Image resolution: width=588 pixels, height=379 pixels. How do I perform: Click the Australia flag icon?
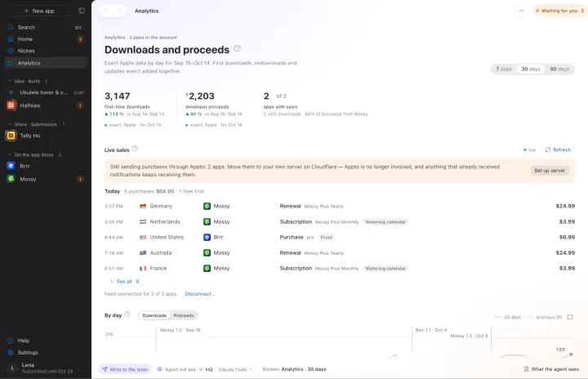(x=143, y=253)
